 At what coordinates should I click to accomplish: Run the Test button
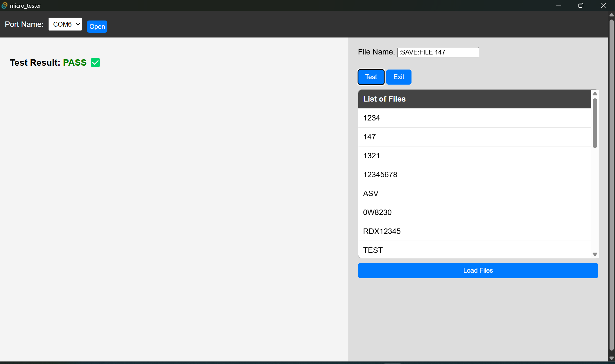point(371,77)
